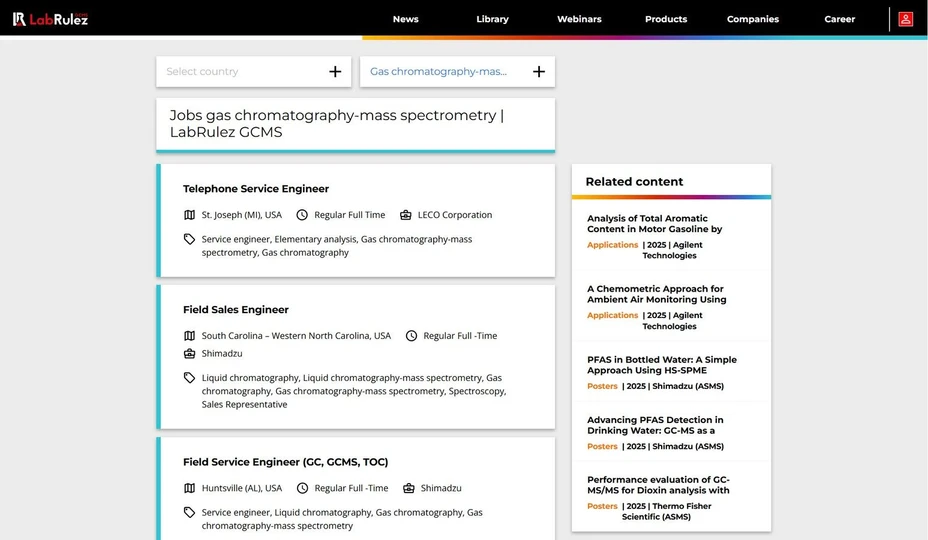Click 'Regular Full Time' in Telephone Service Engineer card
The height and width of the screenshot is (540, 928).
coord(349,215)
